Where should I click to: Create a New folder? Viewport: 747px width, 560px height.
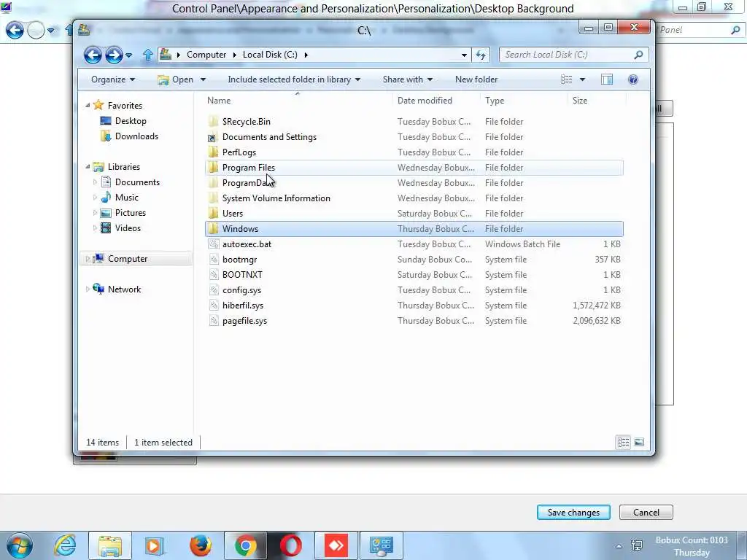(x=476, y=79)
